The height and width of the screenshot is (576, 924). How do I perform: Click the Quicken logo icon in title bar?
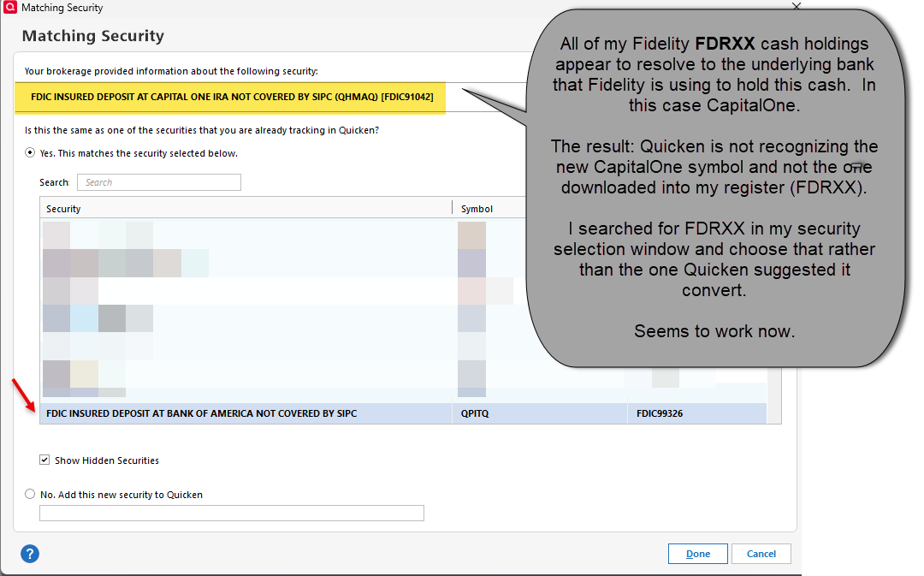pyautogui.click(x=10, y=7)
